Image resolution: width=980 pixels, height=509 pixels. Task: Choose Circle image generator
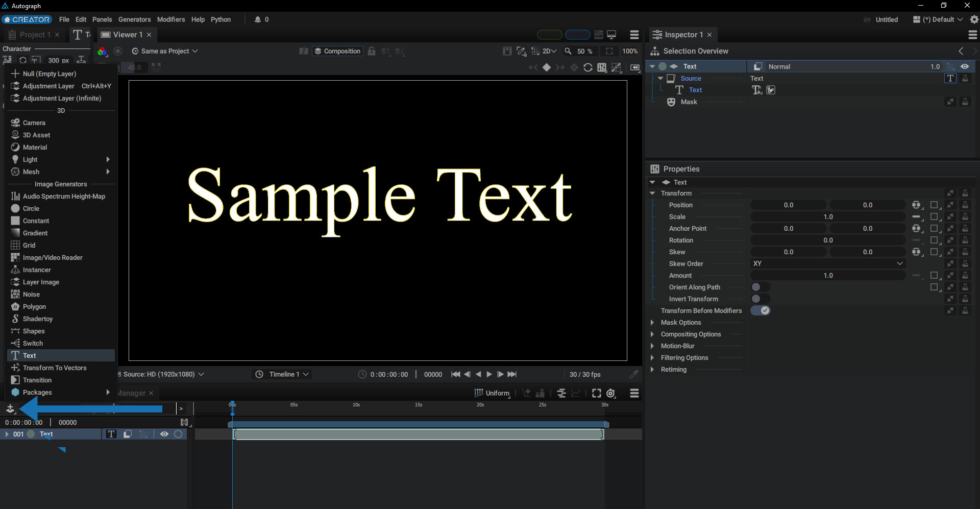31,208
